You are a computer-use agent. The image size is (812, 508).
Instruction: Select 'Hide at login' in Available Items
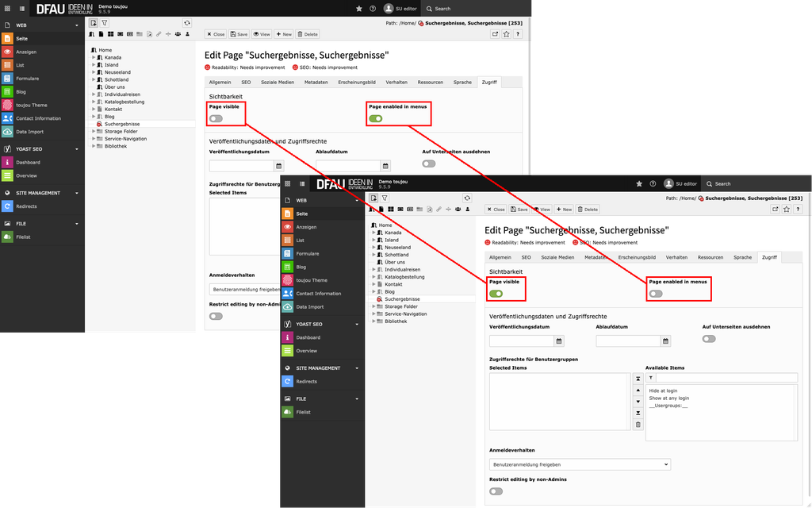(x=663, y=391)
